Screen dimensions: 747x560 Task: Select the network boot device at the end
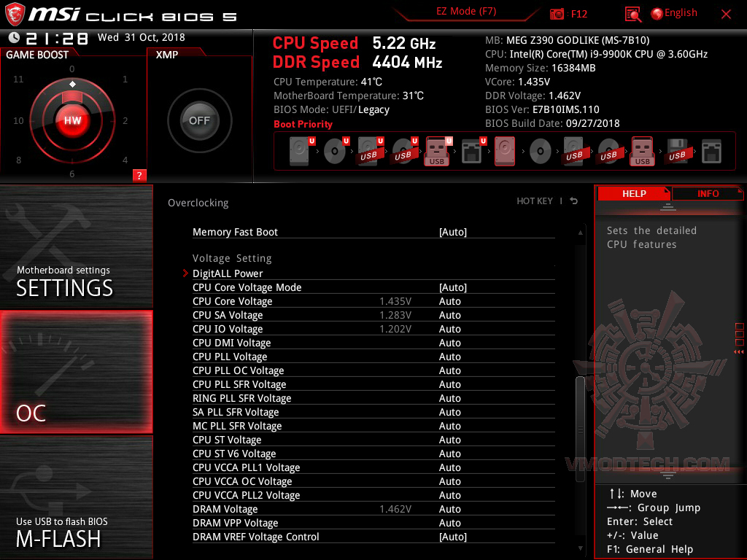710,151
